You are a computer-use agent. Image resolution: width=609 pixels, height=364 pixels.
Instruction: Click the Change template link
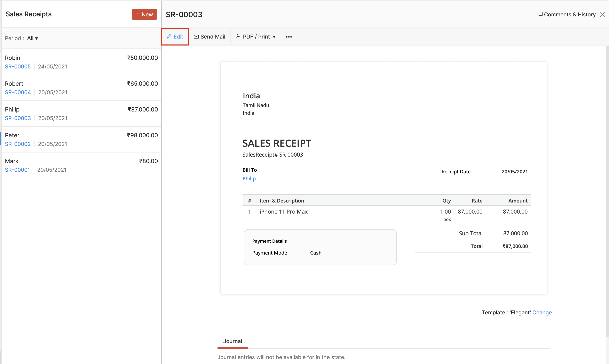542,312
